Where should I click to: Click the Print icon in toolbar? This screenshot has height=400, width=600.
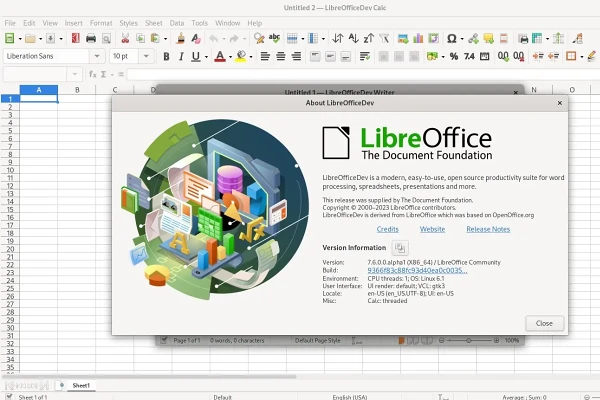tap(91, 38)
